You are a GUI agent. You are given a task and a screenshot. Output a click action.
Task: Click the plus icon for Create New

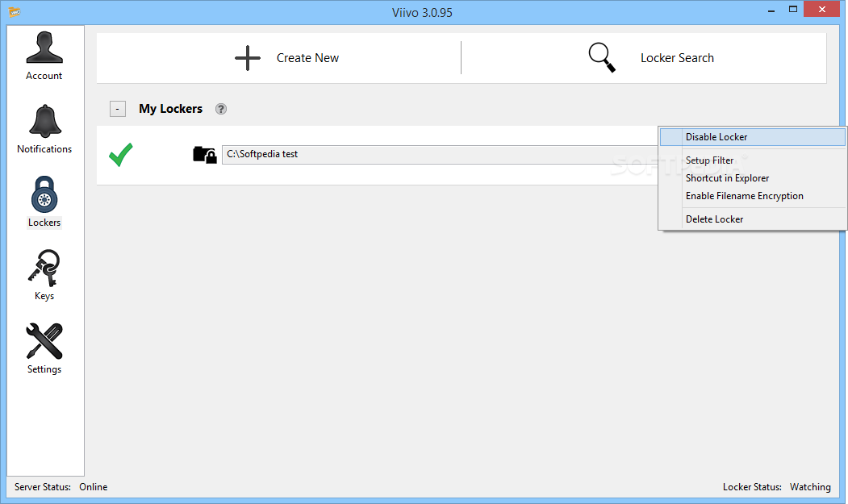248,58
